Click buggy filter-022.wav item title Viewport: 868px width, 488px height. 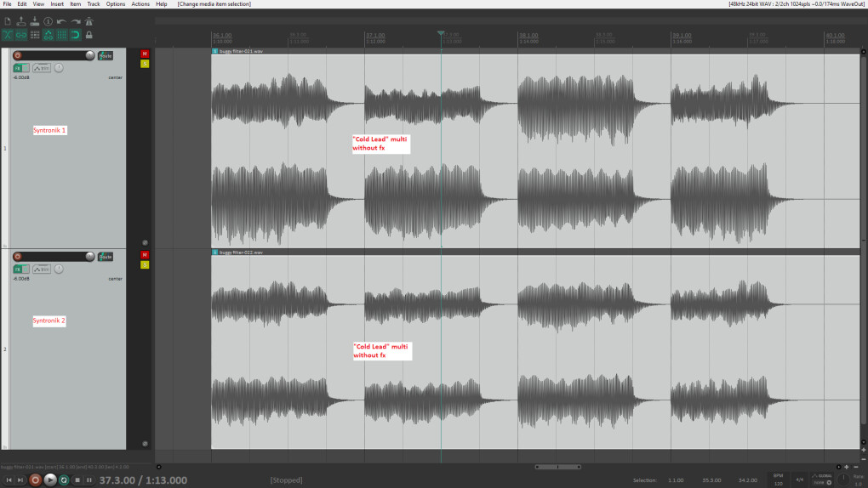(x=241, y=253)
